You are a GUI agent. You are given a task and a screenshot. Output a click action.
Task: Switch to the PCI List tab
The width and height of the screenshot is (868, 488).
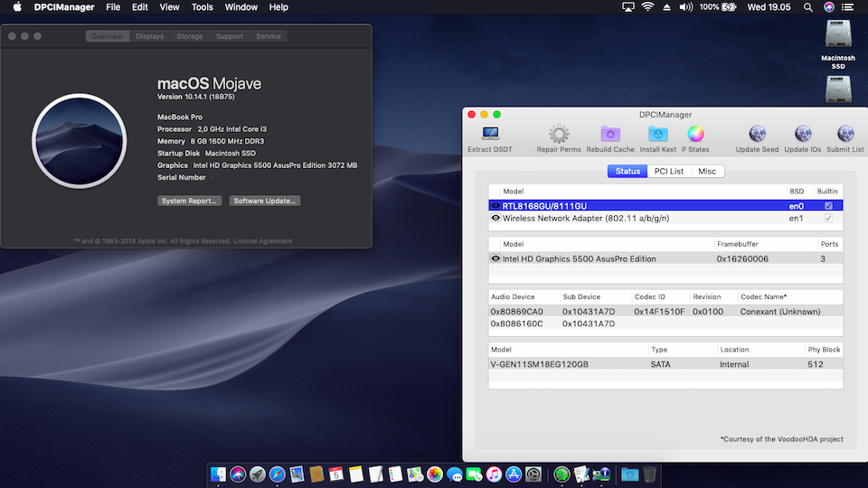click(669, 171)
